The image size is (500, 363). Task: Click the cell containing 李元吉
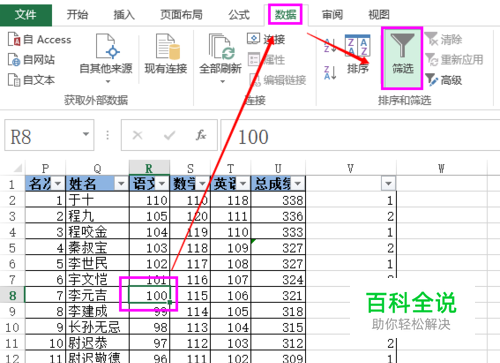pos(97,295)
